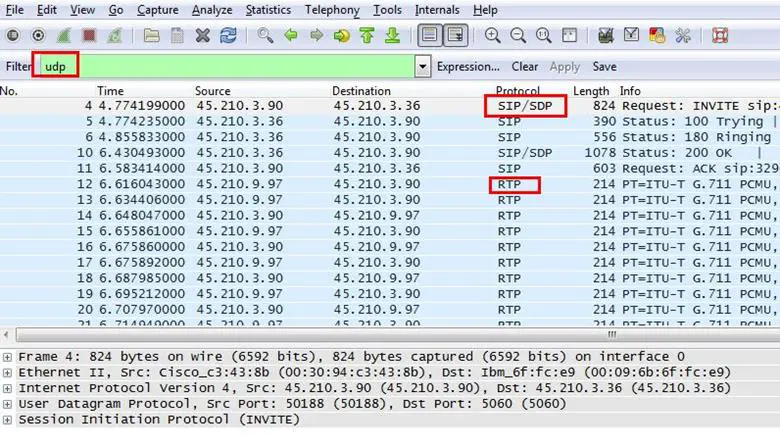Screen dimensions: 780x447
Task: Expand the User Datagram Protocol row
Action: click(8, 404)
